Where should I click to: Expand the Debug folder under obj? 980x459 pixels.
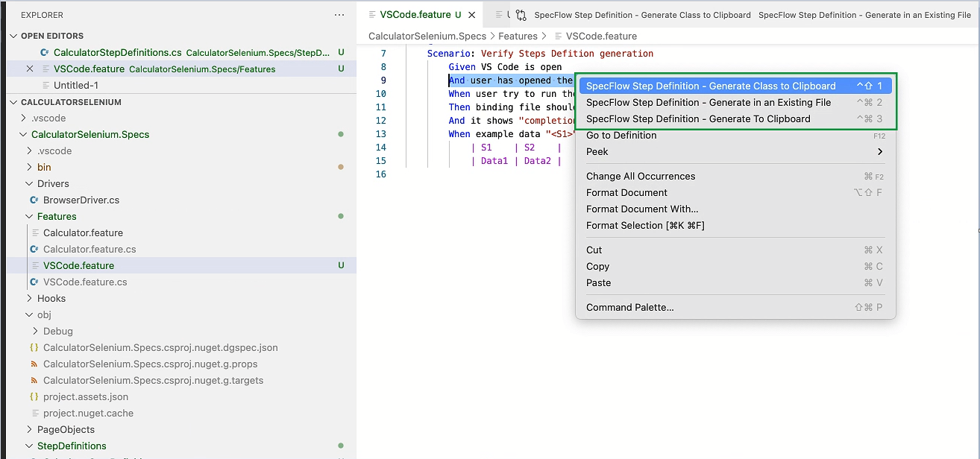(35, 331)
